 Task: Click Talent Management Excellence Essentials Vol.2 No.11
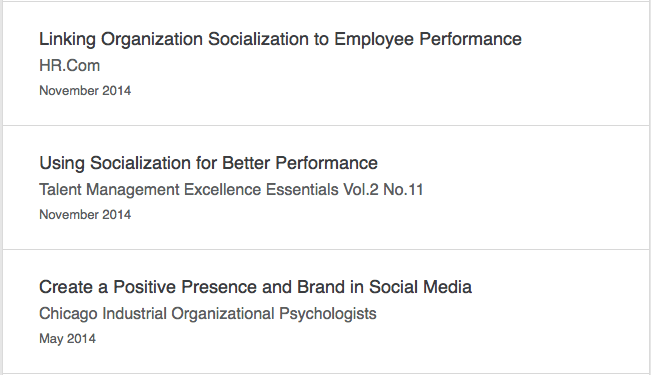click(x=231, y=190)
